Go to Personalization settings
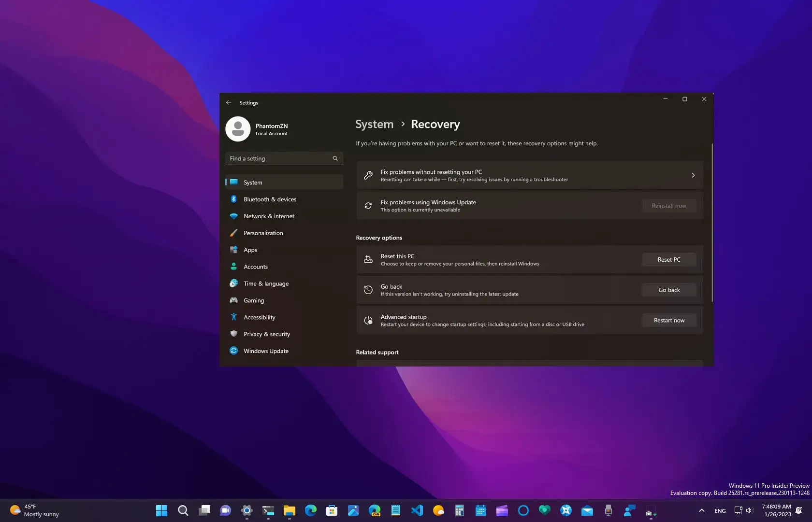 tap(284, 233)
